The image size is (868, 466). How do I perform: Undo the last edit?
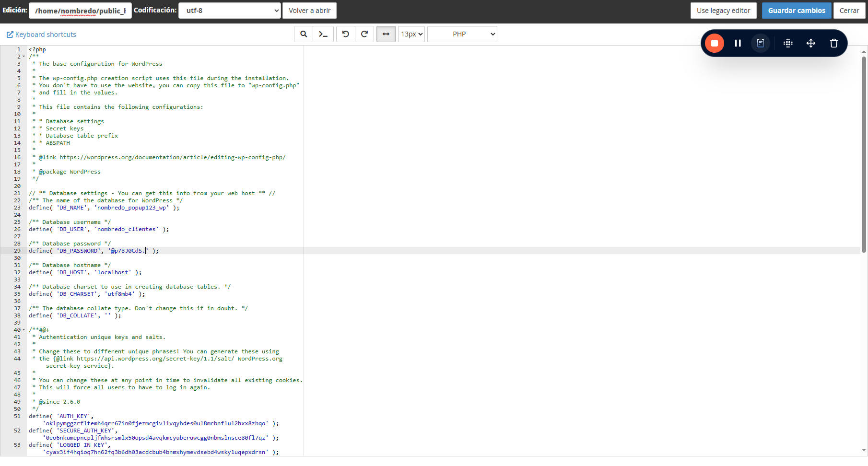coord(345,34)
